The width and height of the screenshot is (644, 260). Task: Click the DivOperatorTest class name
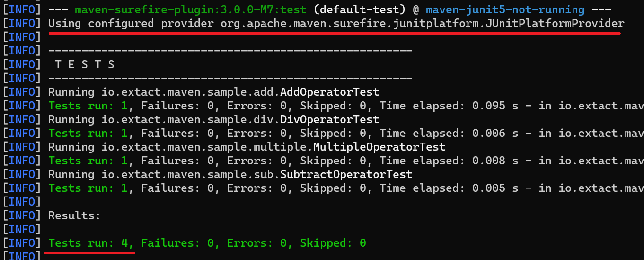[x=330, y=119]
